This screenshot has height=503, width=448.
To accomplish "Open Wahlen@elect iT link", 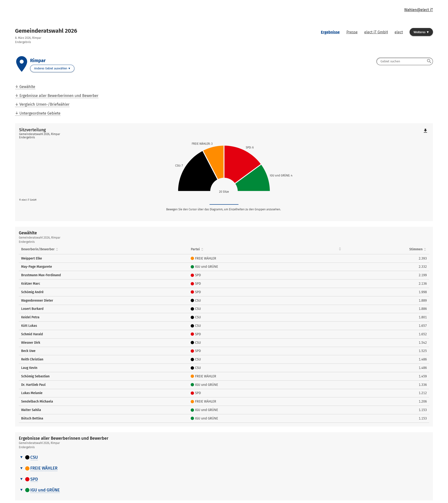I will pyautogui.click(x=418, y=10).
